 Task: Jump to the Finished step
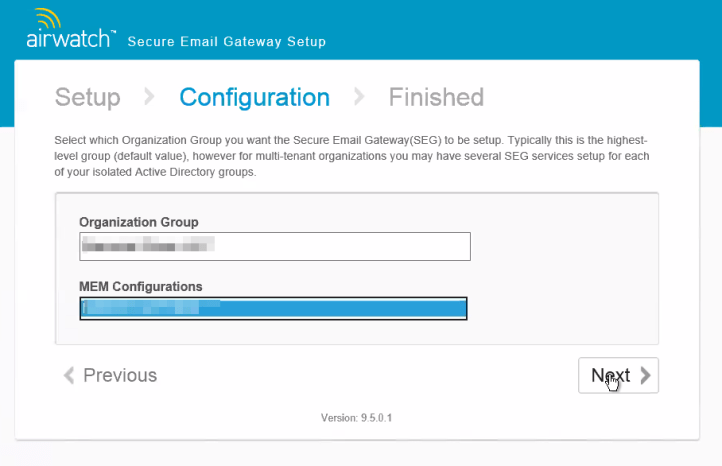click(x=436, y=97)
